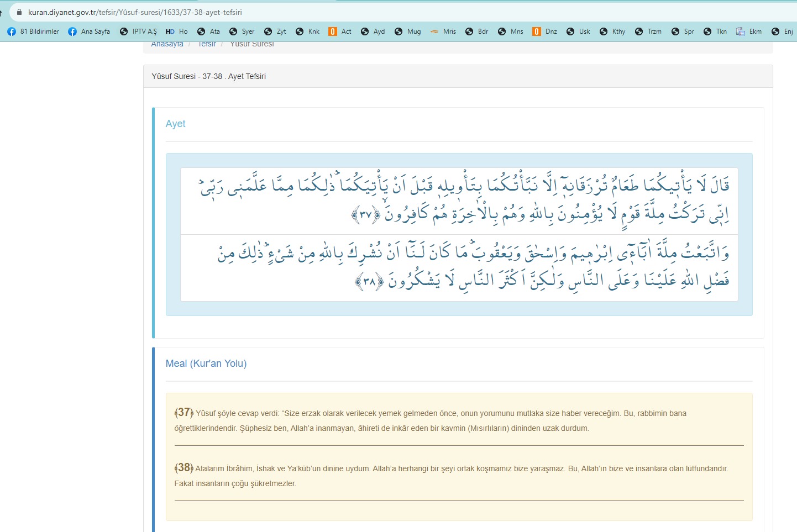
Task: Click the 'Syer' bookmark
Action: click(242, 31)
